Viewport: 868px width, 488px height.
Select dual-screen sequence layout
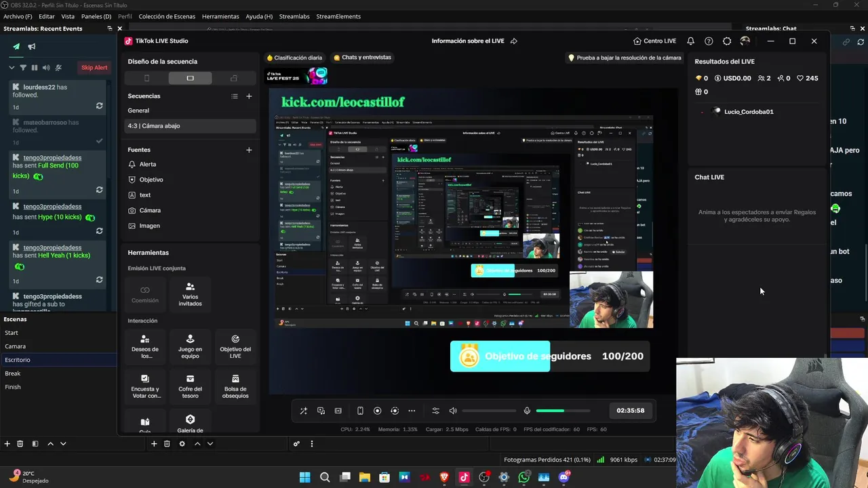[x=234, y=78]
